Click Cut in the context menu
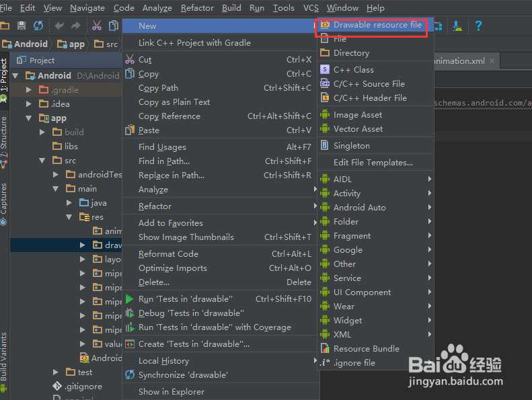This screenshot has width=532, height=400. click(x=220, y=60)
